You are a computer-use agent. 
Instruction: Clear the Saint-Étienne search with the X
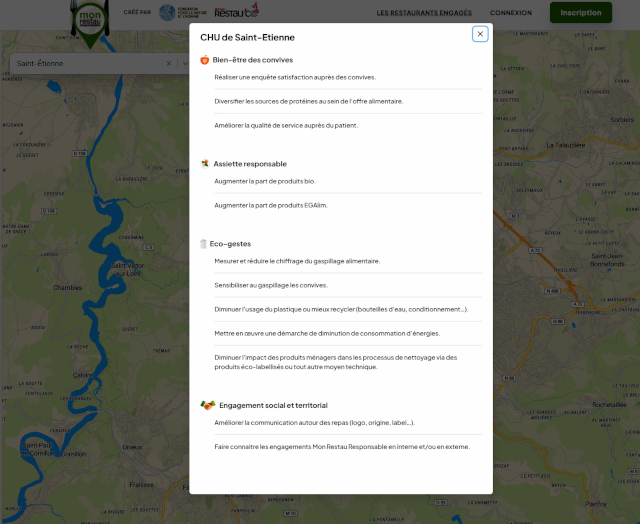tap(168, 63)
